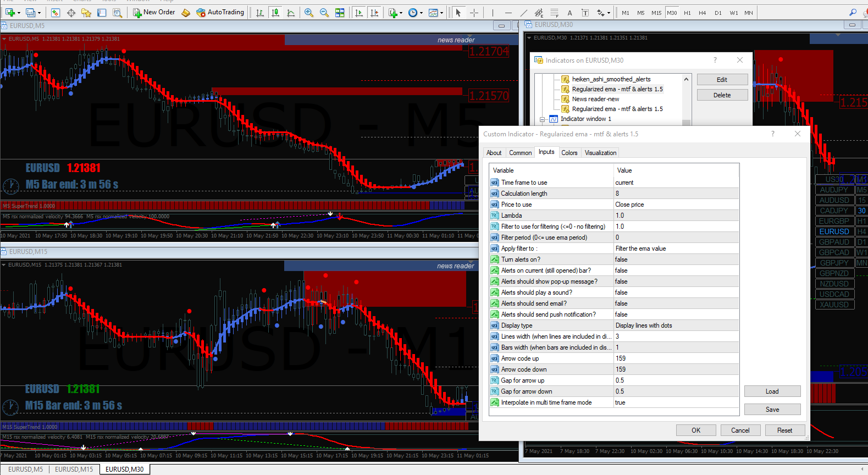Select the trendline drawing tool
Viewport: 868px width, 475px height.
tap(523, 13)
